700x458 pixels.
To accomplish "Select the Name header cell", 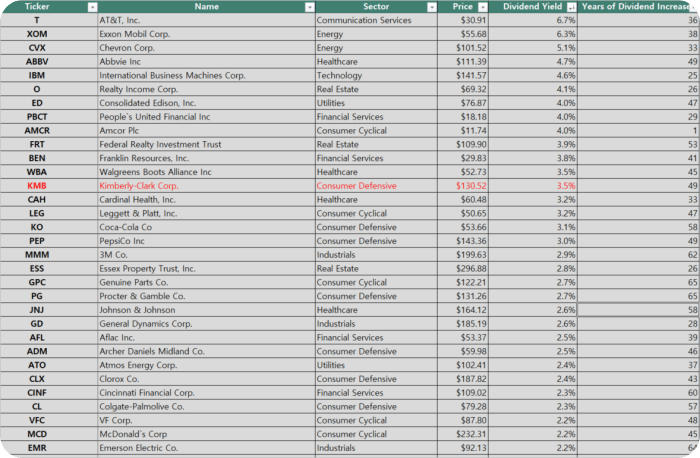I will point(206,7).
